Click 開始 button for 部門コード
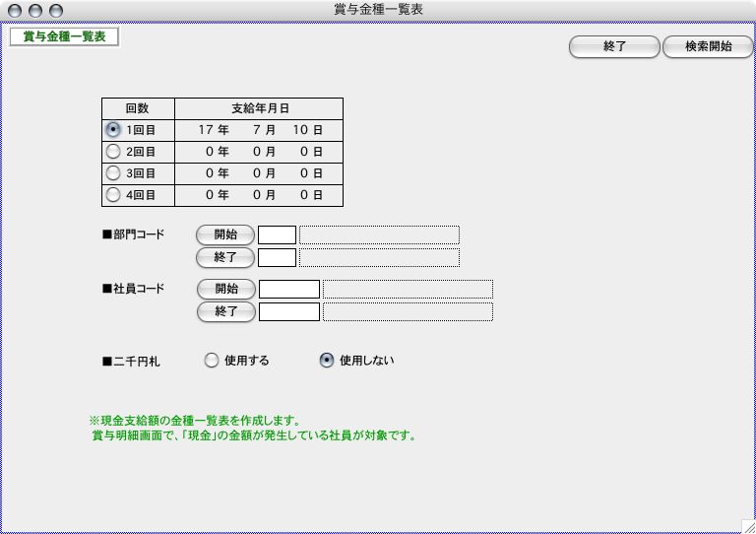Image resolution: width=756 pixels, height=534 pixels. point(225,234)
